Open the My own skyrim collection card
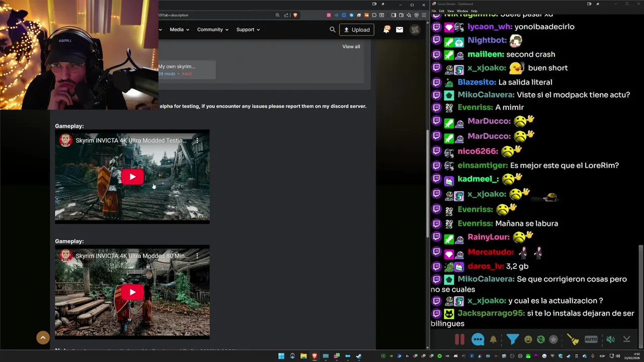This screenshot has width=644, height=362. [186, 70]
